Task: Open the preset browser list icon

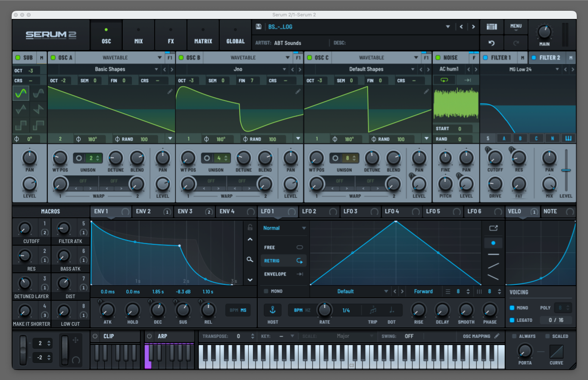Action: 491,27
